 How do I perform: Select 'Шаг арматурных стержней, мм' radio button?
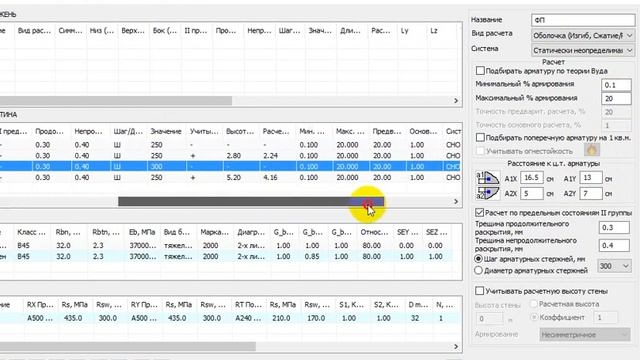(x=478, y=259)
